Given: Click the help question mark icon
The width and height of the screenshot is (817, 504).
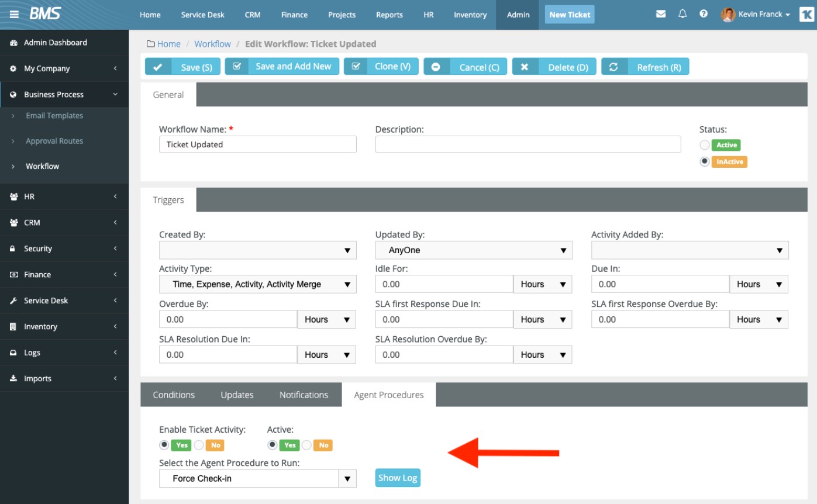Looking at the screenshot, I should (x=704, y=15).
